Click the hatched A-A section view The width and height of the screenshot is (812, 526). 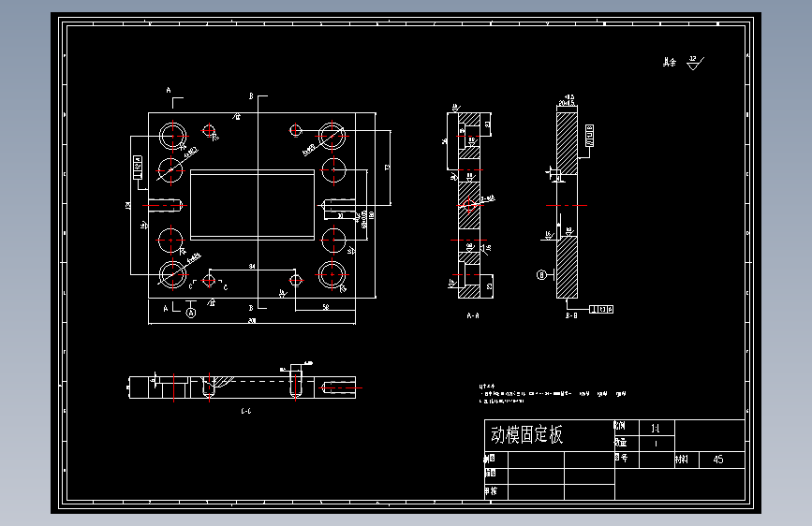(469, 205)
